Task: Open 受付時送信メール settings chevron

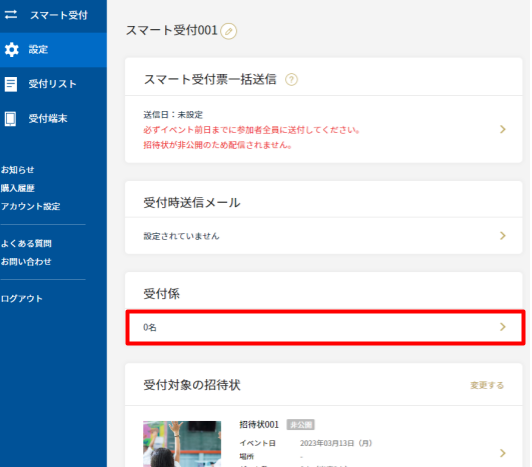Action: [x=502, y=236]
